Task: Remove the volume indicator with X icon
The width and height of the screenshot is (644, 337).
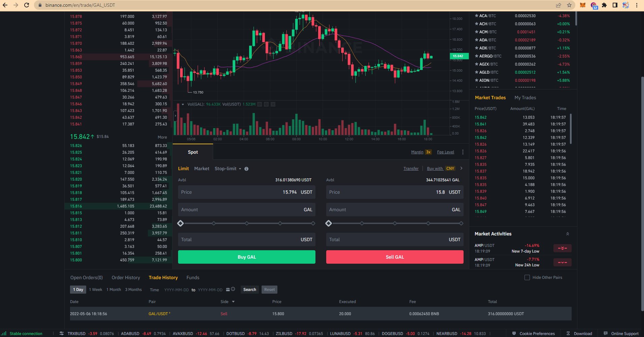Action: (x=273, y=104)
